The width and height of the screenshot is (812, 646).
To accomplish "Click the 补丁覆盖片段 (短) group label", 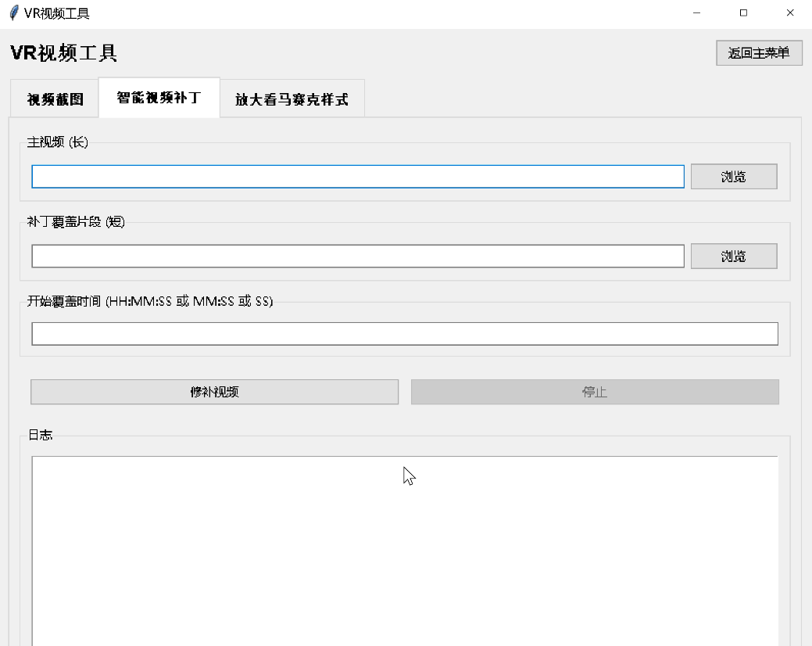I will coord(76,222).
